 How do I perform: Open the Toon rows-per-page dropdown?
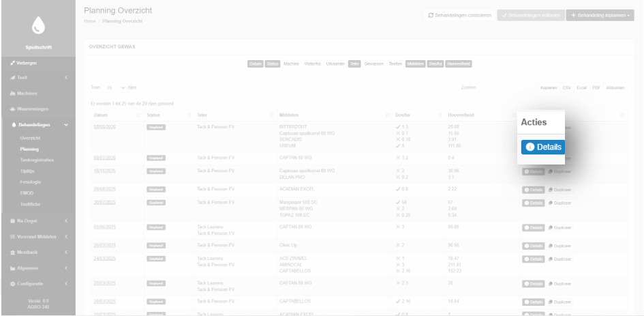114,87
